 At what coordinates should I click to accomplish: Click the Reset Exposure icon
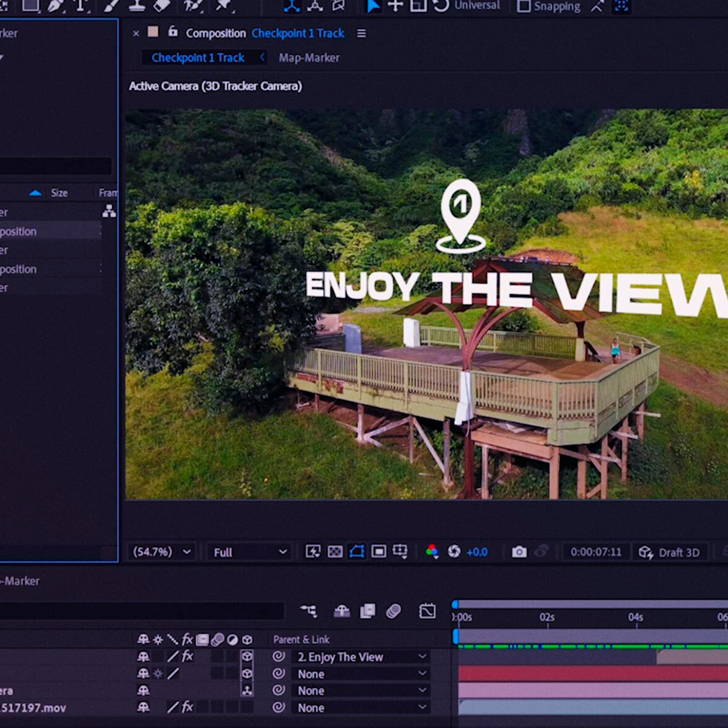(454, 551)
